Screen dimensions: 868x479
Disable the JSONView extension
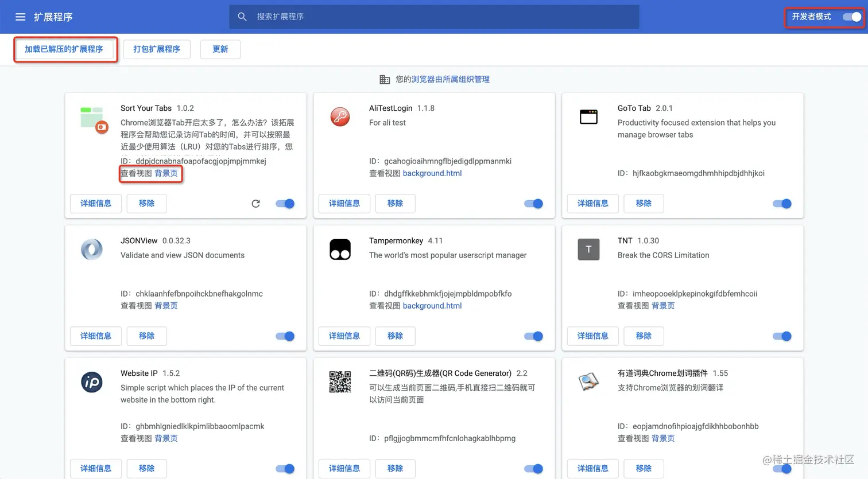pos(285,336)
